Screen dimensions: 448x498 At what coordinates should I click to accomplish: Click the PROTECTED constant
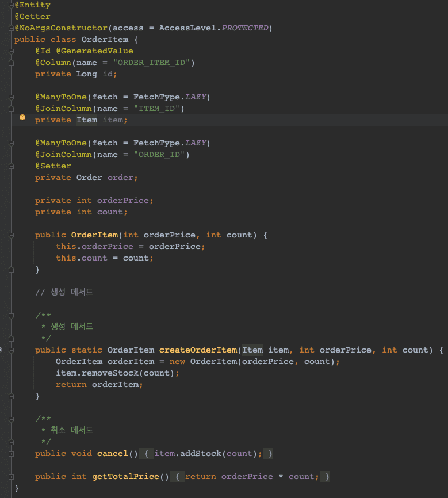(245, 28)
